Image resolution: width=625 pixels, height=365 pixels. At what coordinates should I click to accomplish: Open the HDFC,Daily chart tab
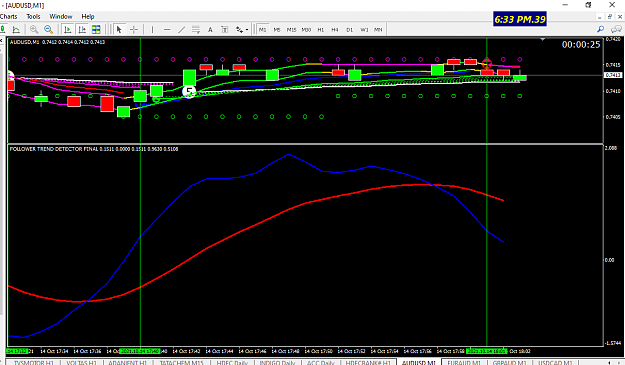(x=232, y=363)
